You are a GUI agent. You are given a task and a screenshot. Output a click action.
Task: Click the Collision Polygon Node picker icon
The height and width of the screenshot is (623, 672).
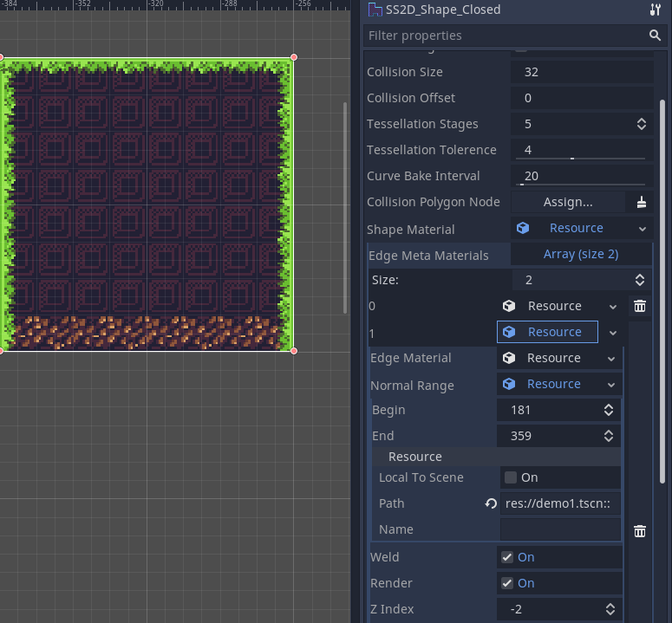(x=641, y=202)
